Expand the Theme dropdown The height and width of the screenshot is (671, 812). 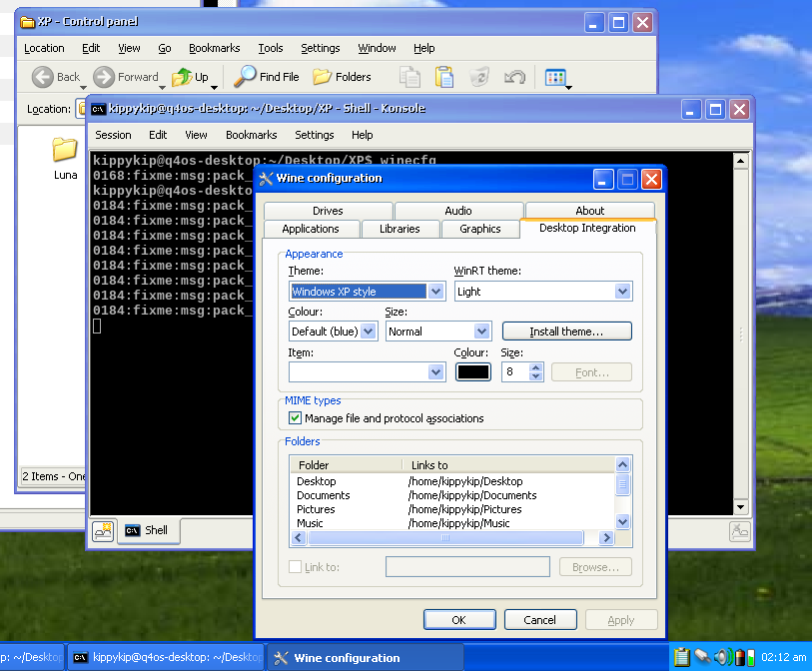pyautogui.click(x=435, y=292)
